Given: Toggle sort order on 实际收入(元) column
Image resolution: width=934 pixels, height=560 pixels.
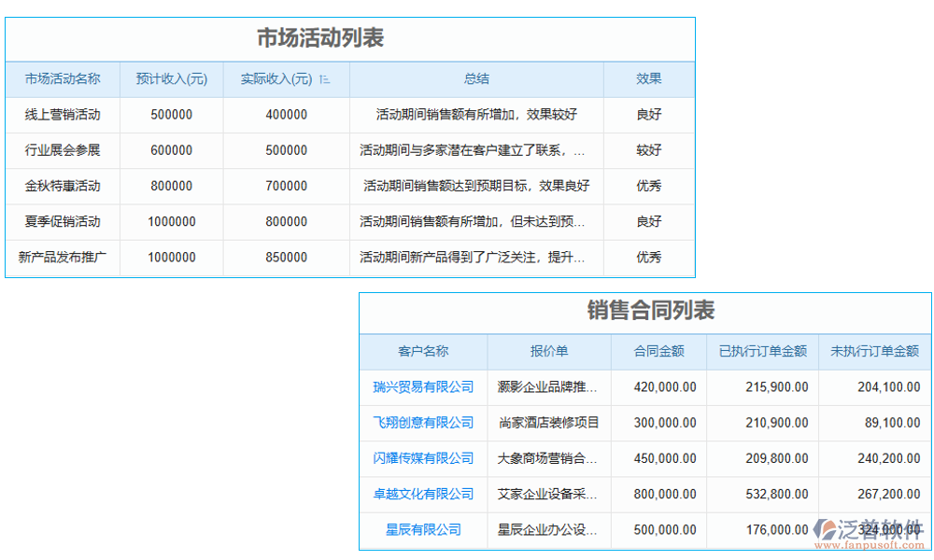Looking at the screenshot, I should [x=322, y=79].
